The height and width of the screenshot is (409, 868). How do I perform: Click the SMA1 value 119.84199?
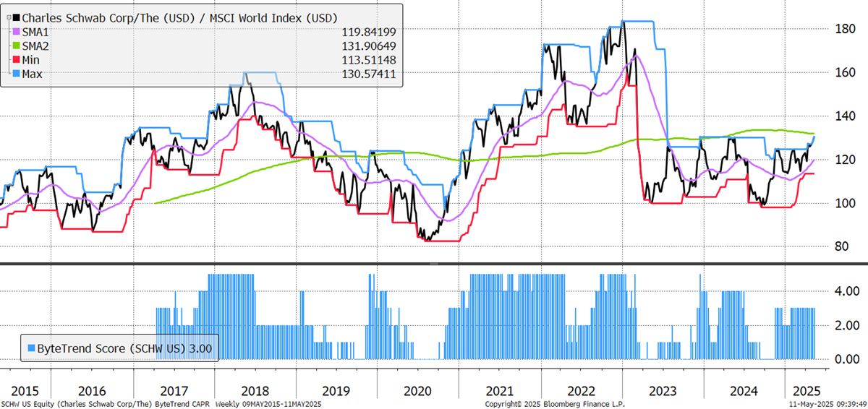[368, 32]
